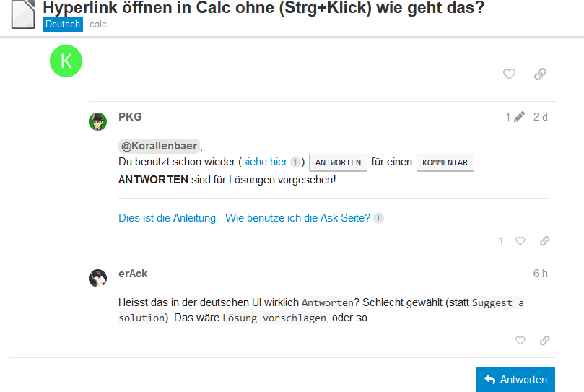
Task: Open PKG's profile avatar
Action: point(97,121)
